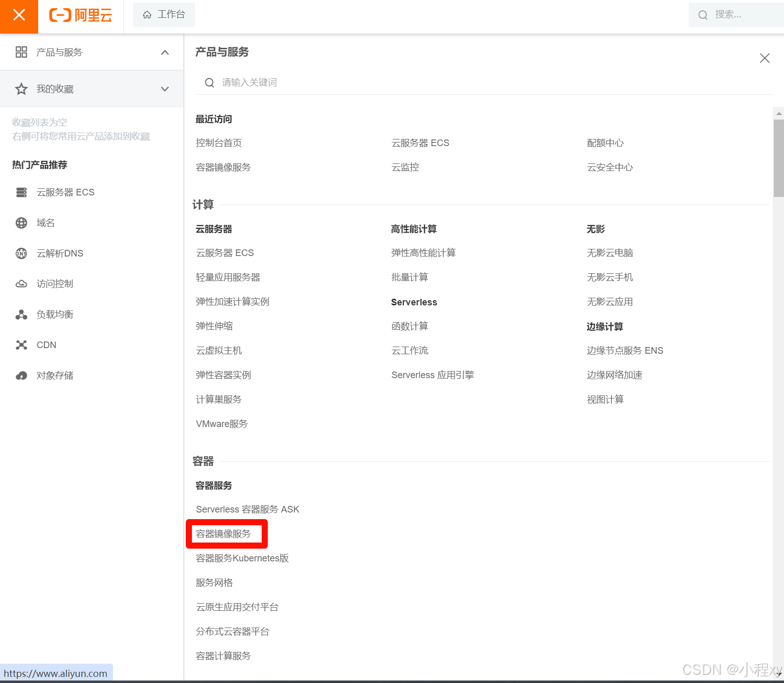Open 云监控 link

(x=405, y=167)
